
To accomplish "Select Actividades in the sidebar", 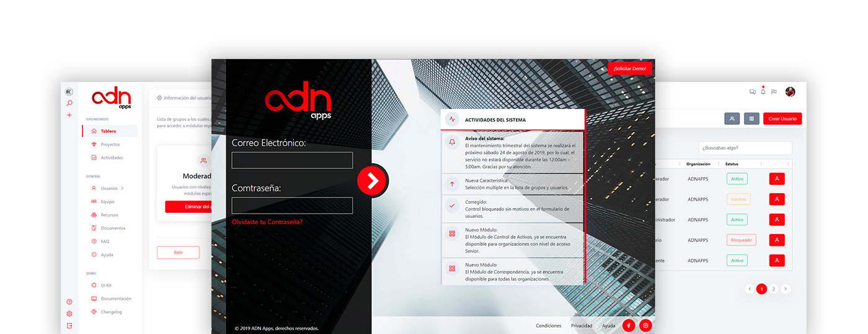I will coord(110,158).
